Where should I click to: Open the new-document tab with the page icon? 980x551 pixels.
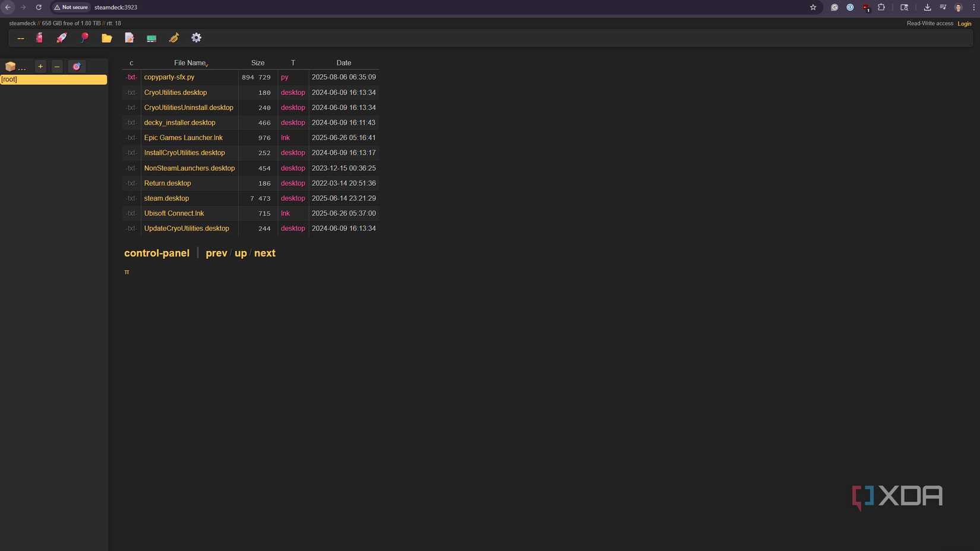[129, 37]
